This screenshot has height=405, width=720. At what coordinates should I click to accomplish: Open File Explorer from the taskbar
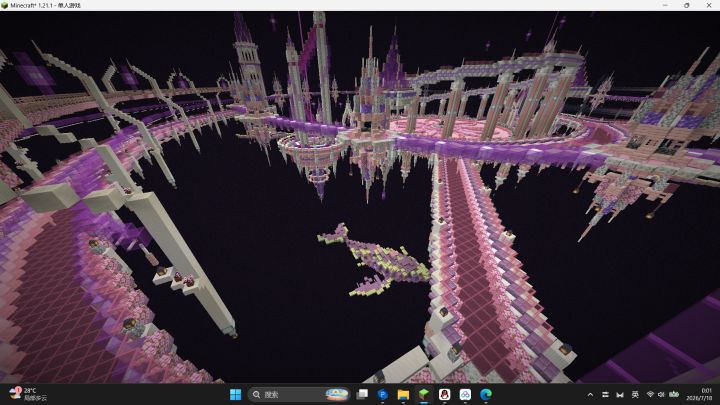[x=403, y=394]
